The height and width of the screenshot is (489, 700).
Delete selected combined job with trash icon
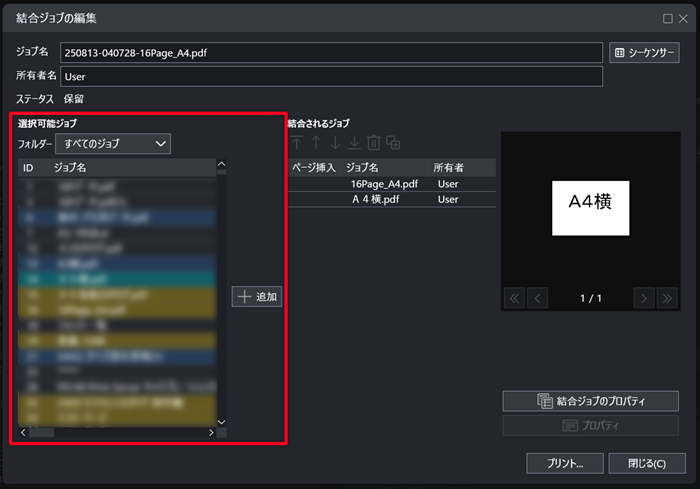[374, 143]
